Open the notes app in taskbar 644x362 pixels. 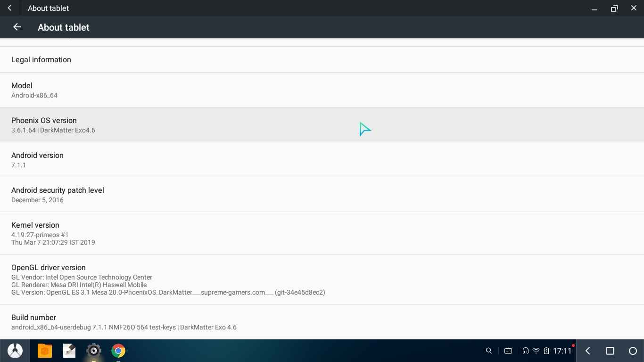(69, 351)
